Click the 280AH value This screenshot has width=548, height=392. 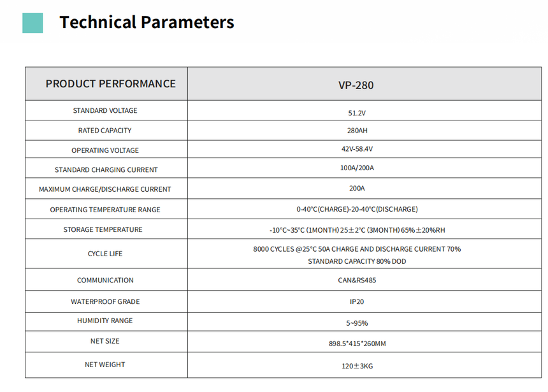[x=357, y=131]
